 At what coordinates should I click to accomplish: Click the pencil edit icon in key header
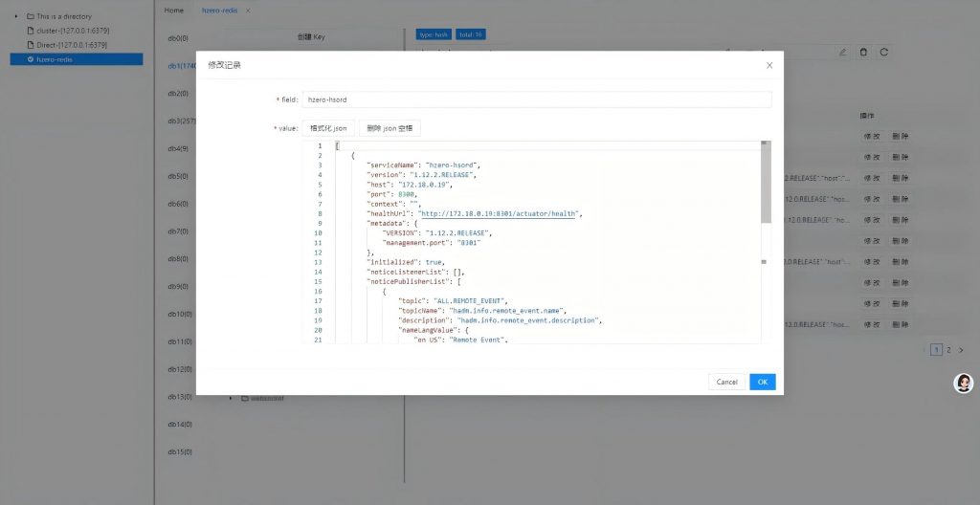[x=842, y=52]
